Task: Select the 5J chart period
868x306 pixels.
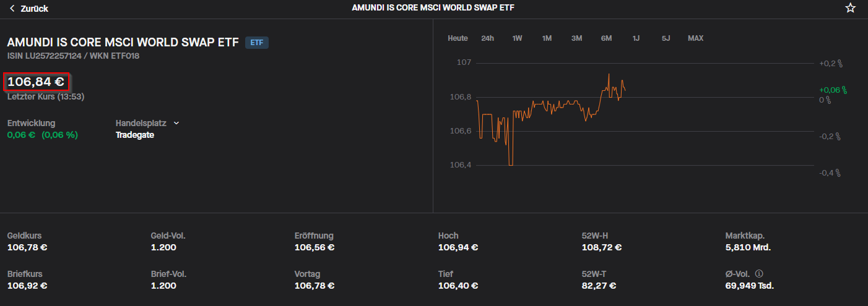Action: tap(666, 38)
